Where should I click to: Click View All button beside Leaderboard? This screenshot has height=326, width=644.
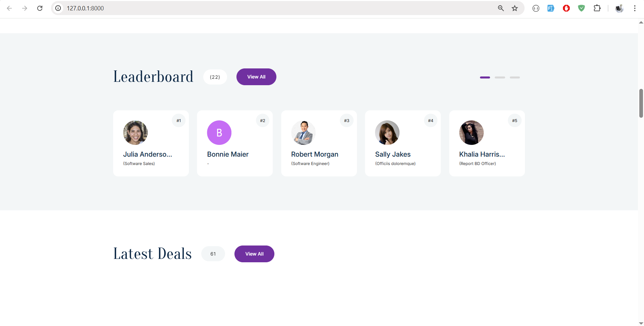pyautogui.click(x=256, y=77)
